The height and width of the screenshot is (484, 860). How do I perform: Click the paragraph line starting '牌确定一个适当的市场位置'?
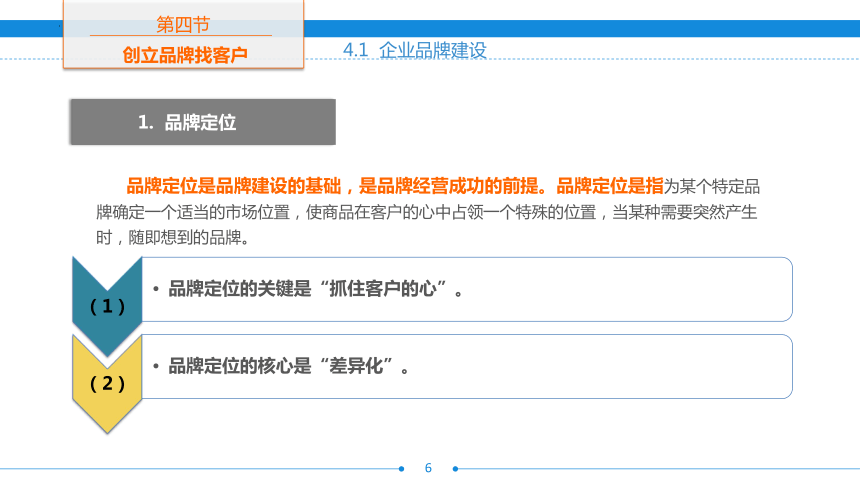pyautogui.click(x=427, y=212)
